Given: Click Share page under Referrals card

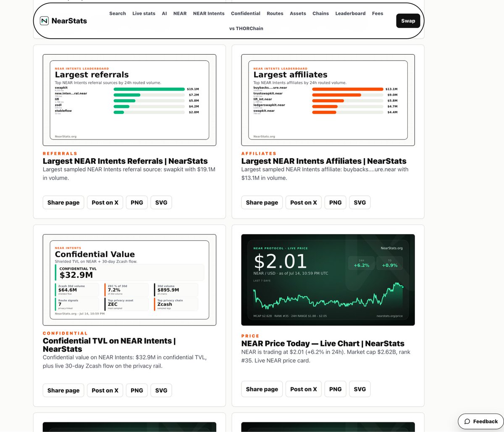Looking at the screenshot, I should point(63,203).
